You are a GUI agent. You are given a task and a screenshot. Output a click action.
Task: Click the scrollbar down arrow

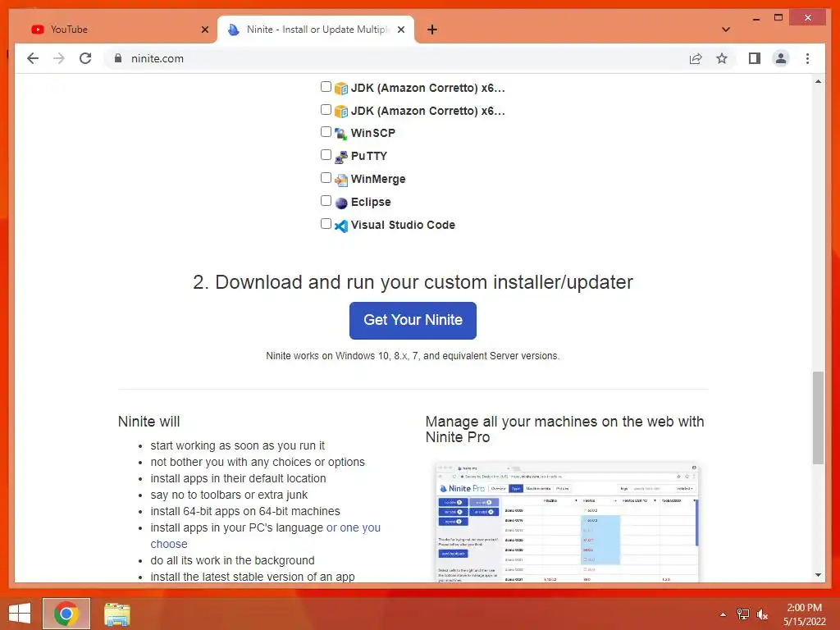click(818, 575)
